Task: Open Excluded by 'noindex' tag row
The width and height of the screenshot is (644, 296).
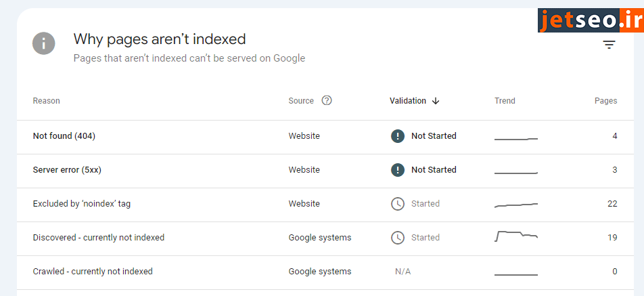Action: [82, 204]
